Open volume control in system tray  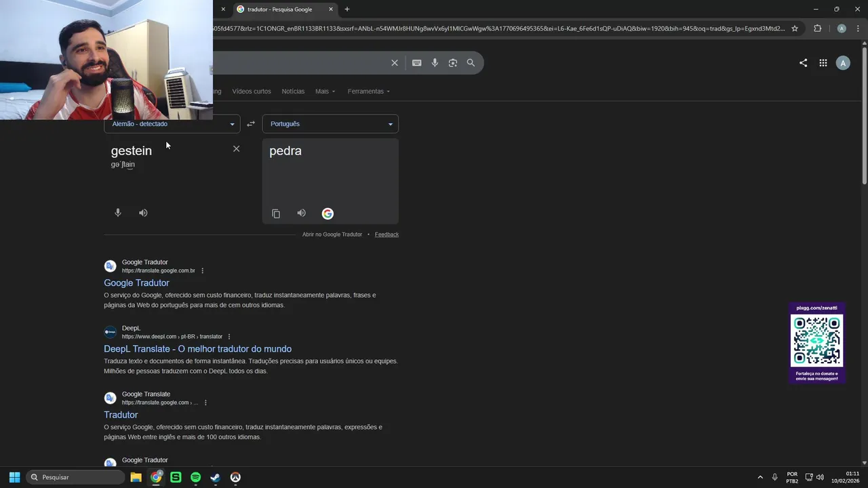(820, 477)
